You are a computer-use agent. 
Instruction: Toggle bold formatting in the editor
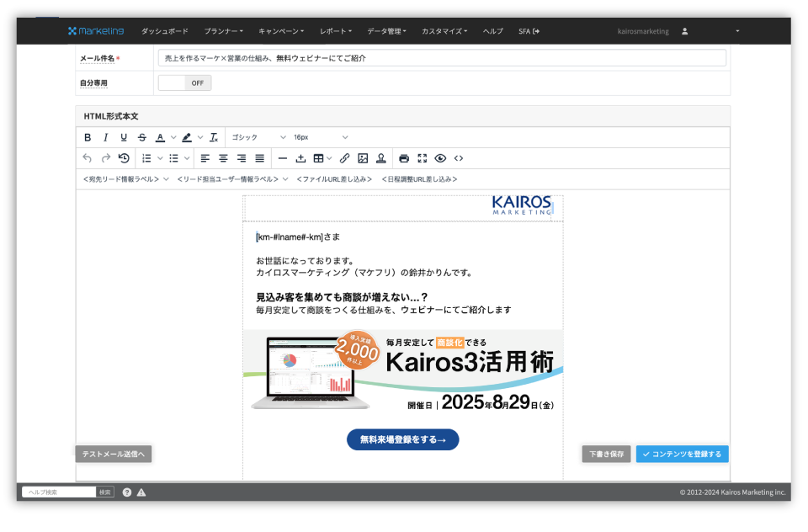click(x=88, y=138)
